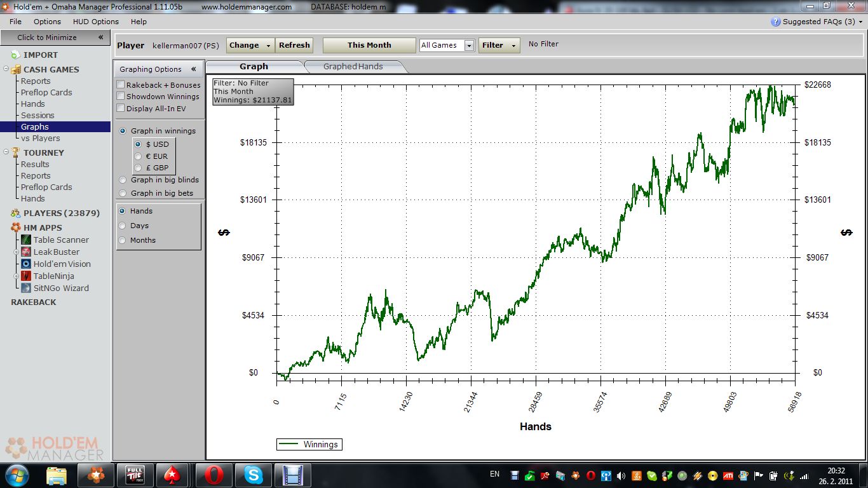Open the All Games dropdown
The image size is (868, 488).
coord(469,46)
